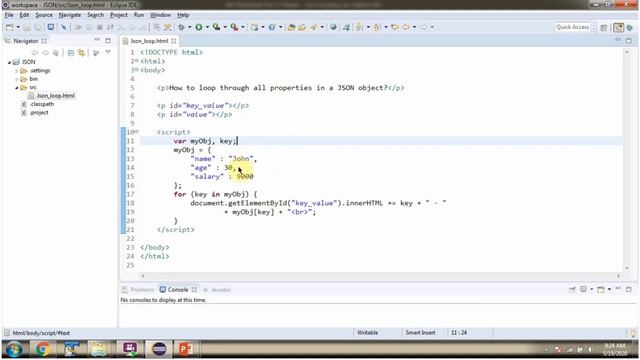Image resolution: width=640 pixels, height=360 pixels.
Task: Toggle Link with Editor in Navigator
Action: click(82, 53)
